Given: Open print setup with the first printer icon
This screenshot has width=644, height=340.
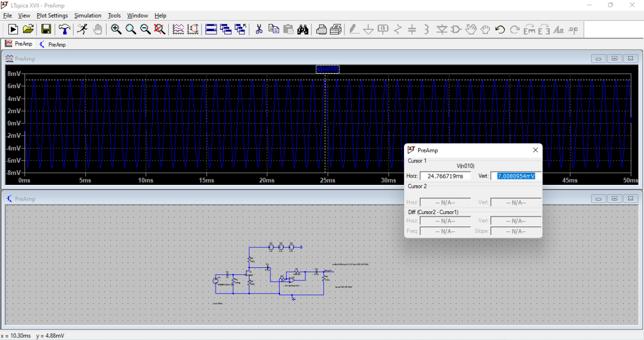Looking at the screenshot, I should [x=321, y=29].
